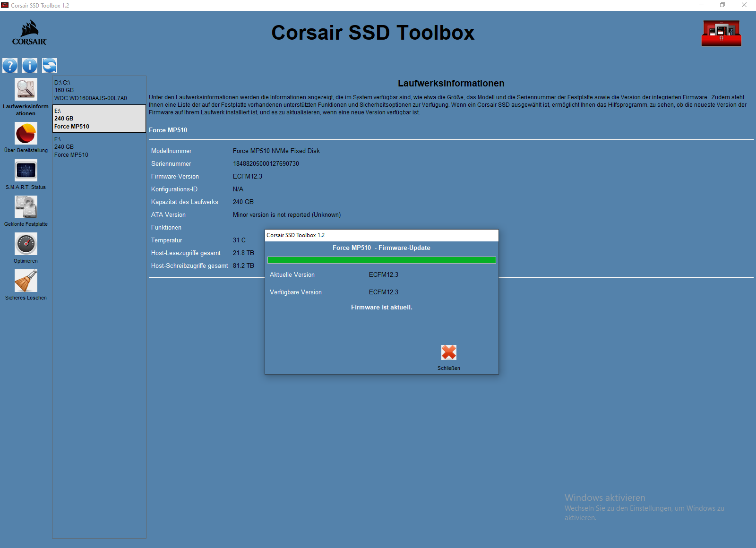Click the Force MP510 section heading
The height and width of the screenshot is (548, 756).
coord(168,130)
